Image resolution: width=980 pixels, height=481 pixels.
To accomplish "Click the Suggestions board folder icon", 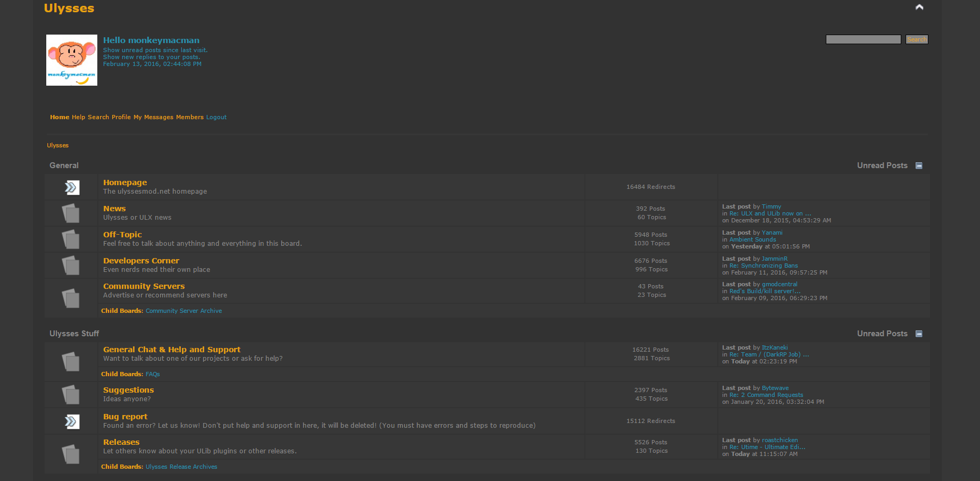I will tap(71, 394).
